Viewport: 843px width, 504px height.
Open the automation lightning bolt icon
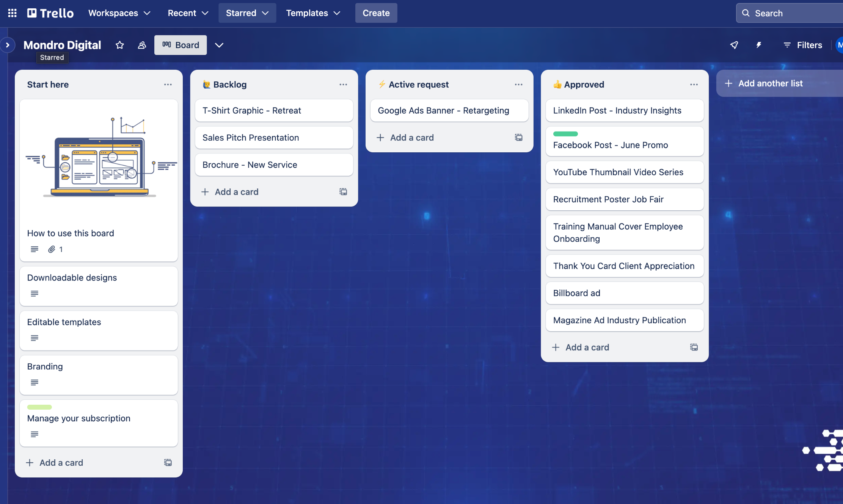pyautogui.click(x=759, y=45)
